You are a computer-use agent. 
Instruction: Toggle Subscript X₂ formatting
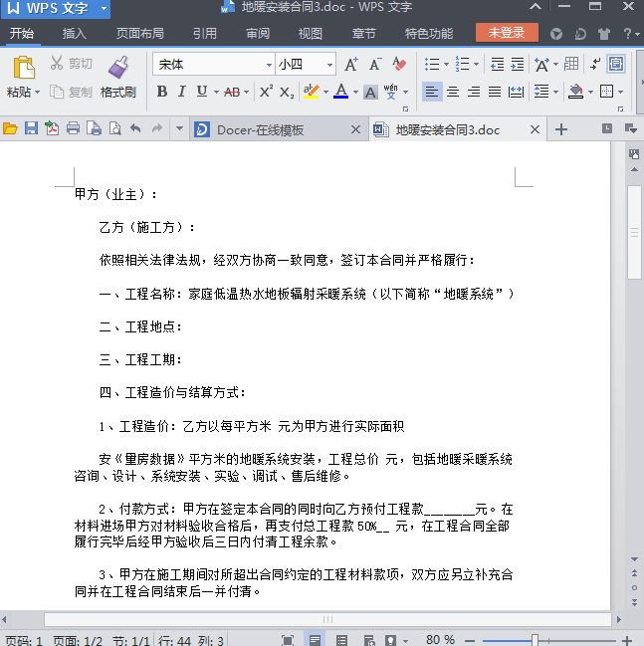[x=287, y=93]
